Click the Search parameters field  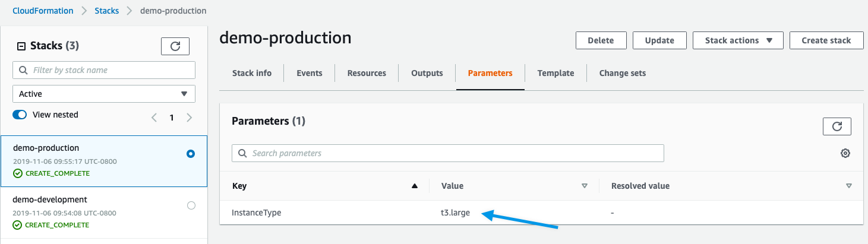pos(447,153)
